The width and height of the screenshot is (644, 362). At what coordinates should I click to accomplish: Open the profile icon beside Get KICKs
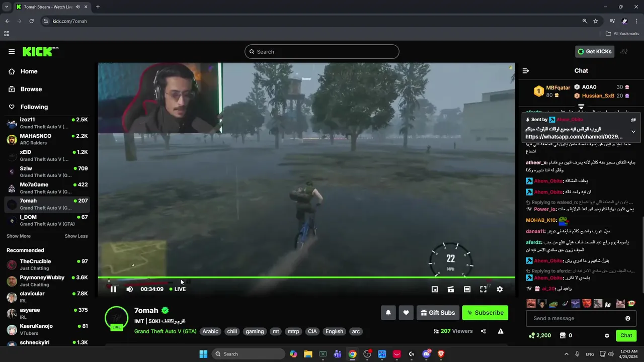point(624,51)
